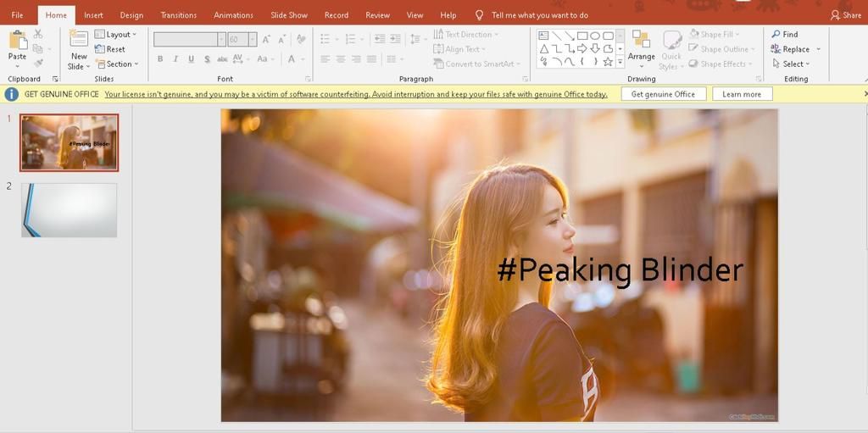The image size is (868, 433).
Task: Click the Copy icon
Action: tap(37, 49)
